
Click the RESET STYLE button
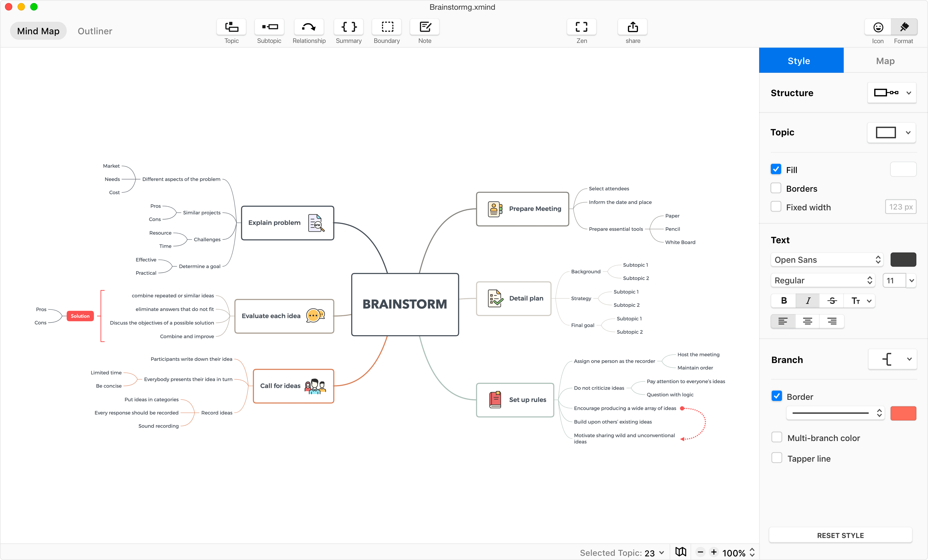pyautogui.click(x=840, y=535)
